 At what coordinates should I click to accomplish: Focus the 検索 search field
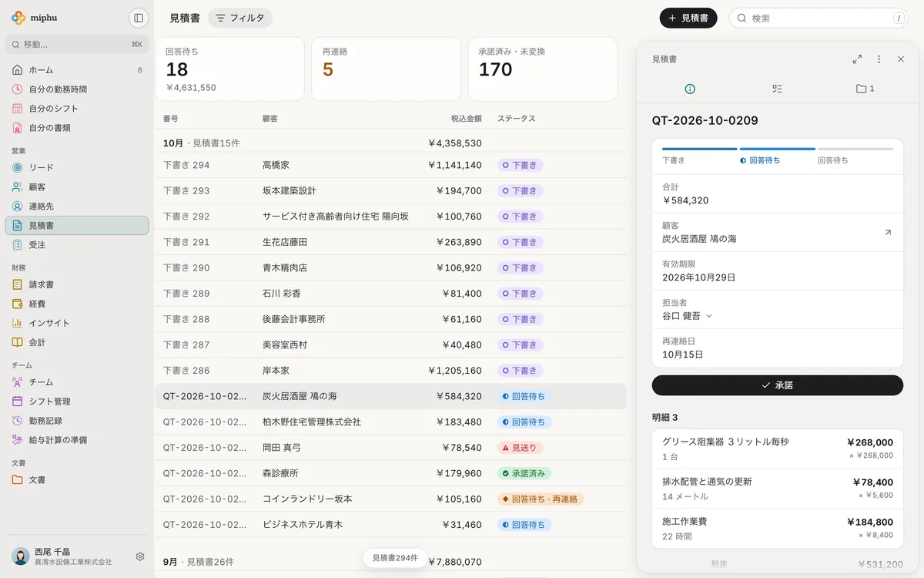[x=819, y=18]
